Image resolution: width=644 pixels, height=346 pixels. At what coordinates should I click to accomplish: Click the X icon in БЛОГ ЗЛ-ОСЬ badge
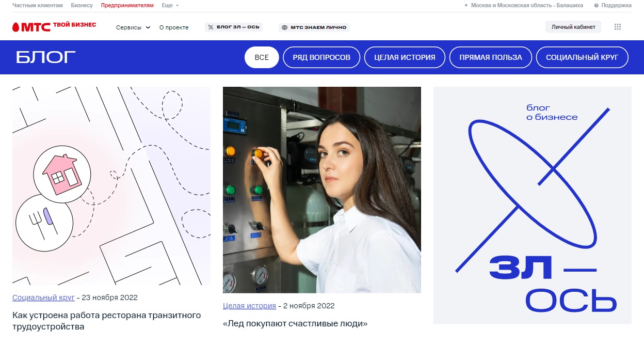[211, 27]
